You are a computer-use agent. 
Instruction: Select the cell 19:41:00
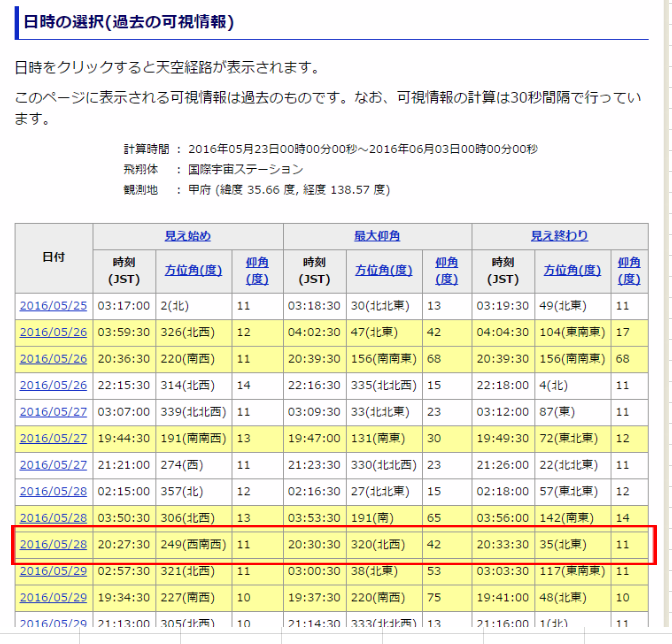pos(503,598)
